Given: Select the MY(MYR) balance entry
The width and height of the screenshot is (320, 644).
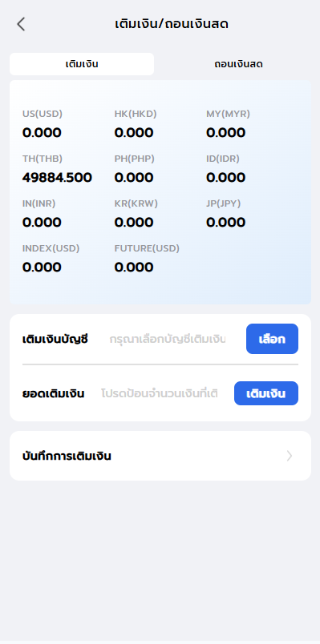Looking at the screenshot, I should pos(228,124).
